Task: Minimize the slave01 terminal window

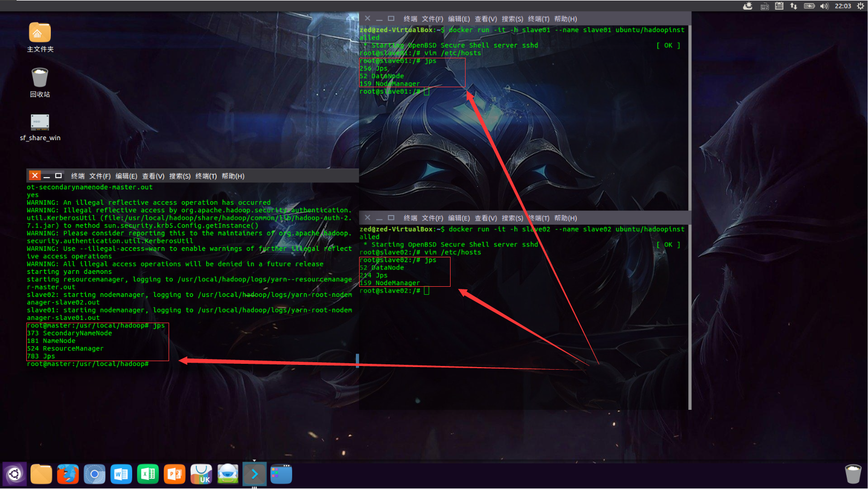Action: 379,19
